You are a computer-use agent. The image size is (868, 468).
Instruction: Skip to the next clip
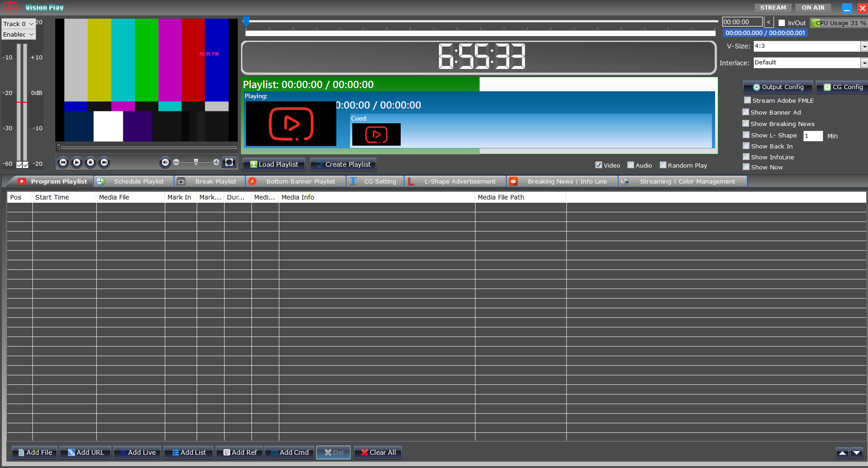tap(104, 162)
